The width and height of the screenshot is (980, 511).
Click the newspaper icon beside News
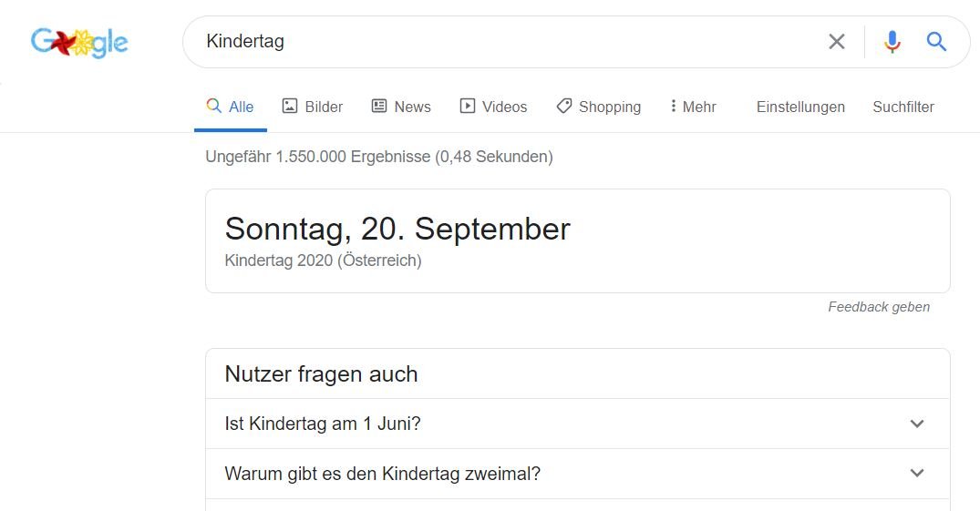point(379,107)
